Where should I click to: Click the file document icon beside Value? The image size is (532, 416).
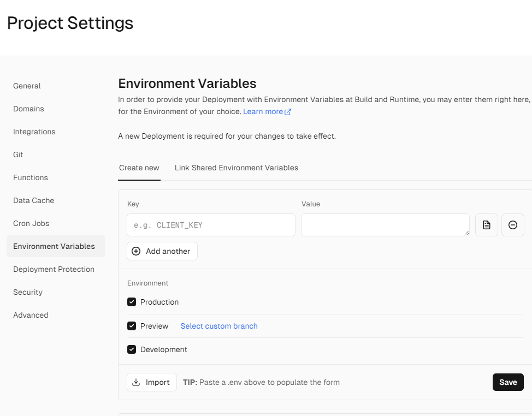click(486, 225)
